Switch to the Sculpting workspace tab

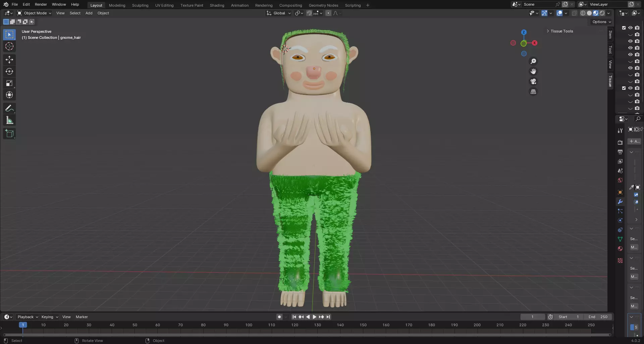140,5
